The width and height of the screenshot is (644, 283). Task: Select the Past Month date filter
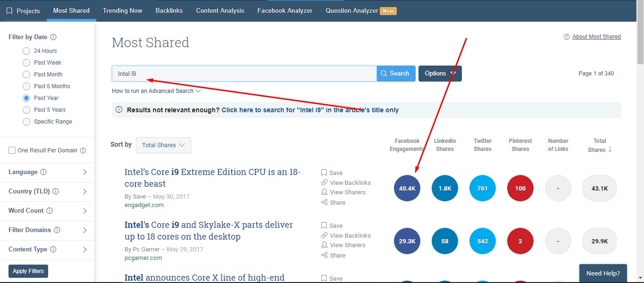coord(26,75)
